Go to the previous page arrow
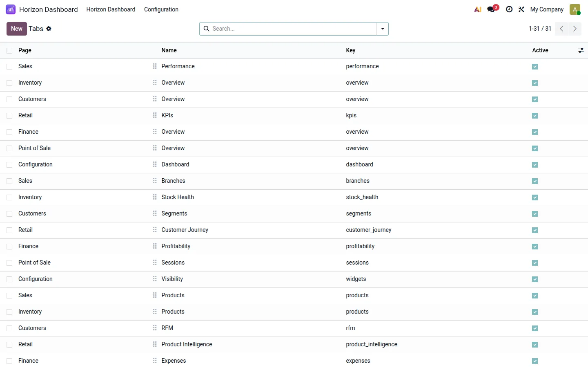 (561, 29)
